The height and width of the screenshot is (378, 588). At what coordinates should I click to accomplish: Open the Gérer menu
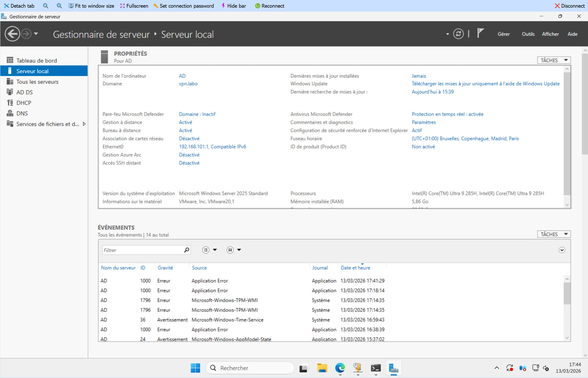503,34
